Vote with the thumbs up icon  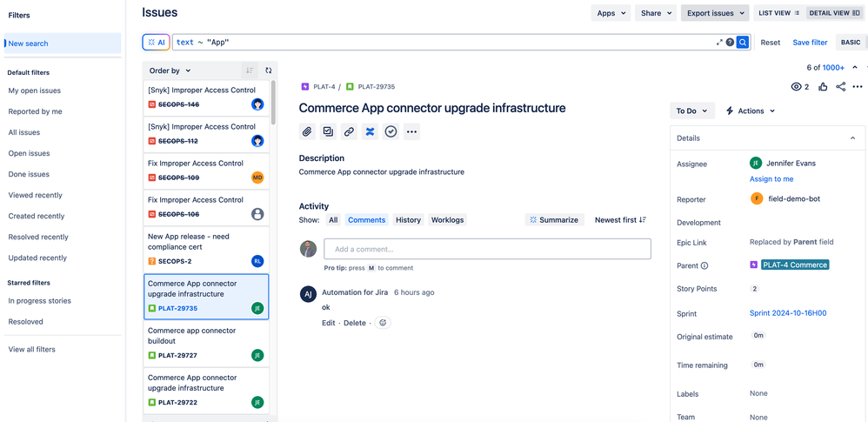[823, 86]
